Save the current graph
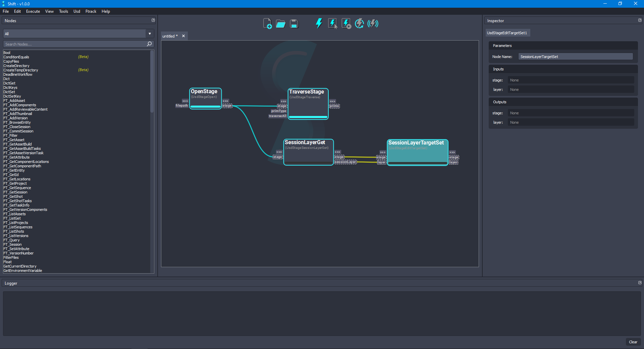The width and height of the screenshot is (644, 349). 294,23
